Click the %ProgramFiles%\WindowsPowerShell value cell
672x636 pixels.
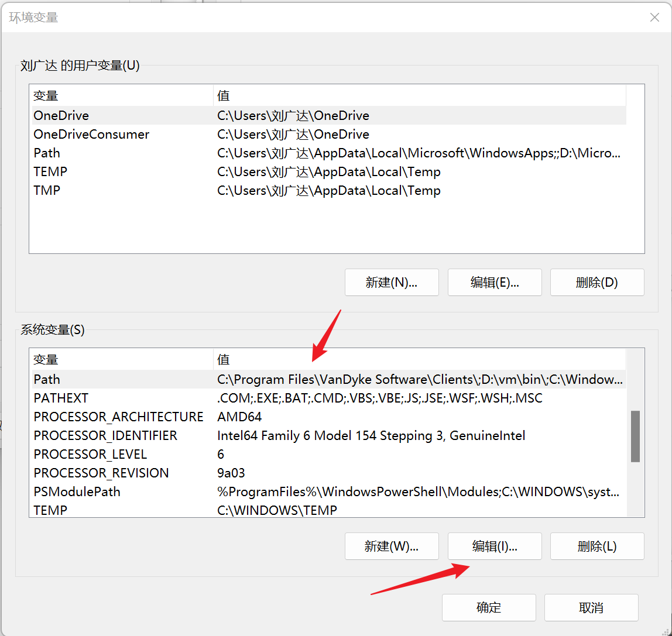pos(419,491)
